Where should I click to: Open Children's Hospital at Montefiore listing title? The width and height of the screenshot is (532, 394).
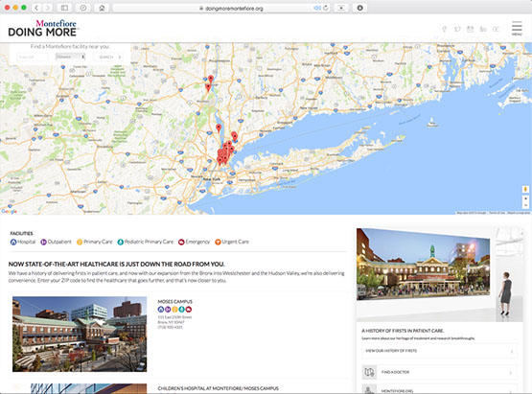click(x=219, y=388)
